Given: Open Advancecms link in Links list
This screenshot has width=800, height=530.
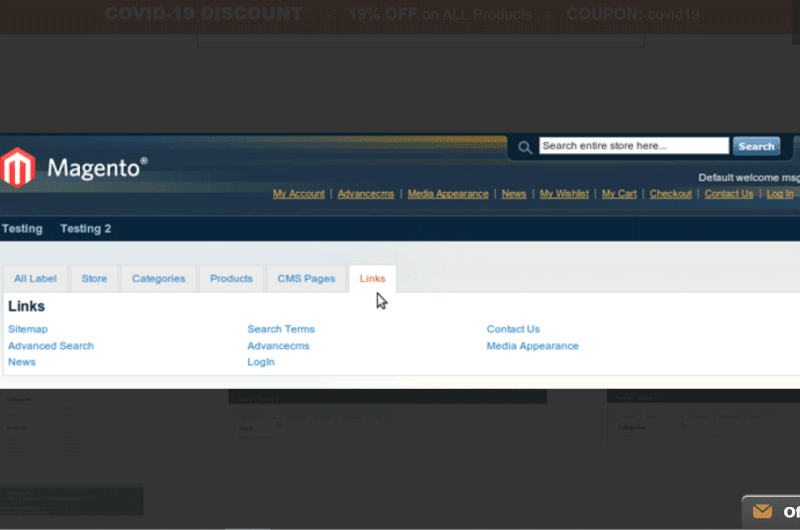Looking at the screenshot, I should pyautogui.click(x=279, y=346).
